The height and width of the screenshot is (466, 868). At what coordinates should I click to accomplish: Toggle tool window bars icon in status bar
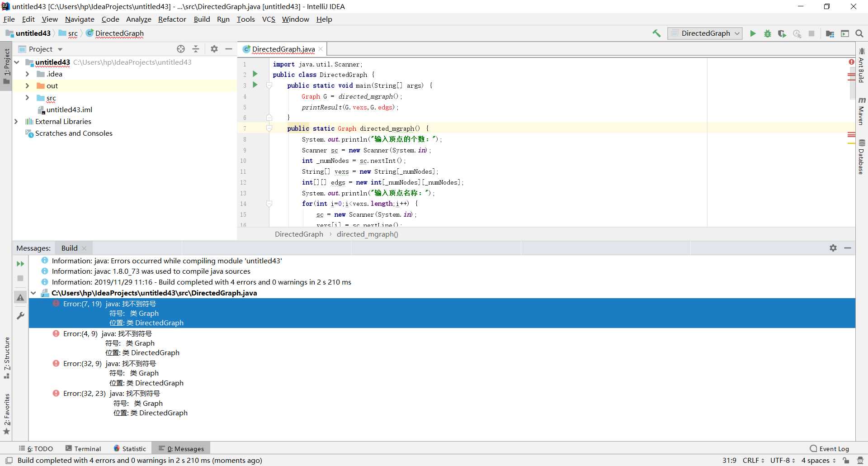(x=9, y=460)
